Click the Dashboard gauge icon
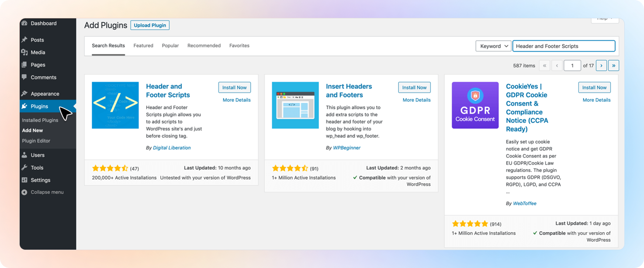The width and height of the screenshot is (644, 268). (x=24, y=23)
